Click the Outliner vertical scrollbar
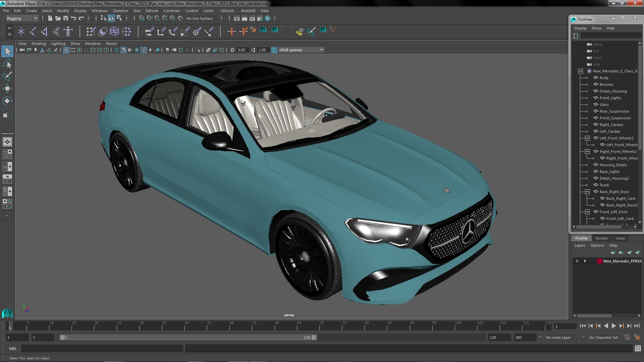Image resolution: width=644 pixels, height=362 pixels. click(640, 97)
